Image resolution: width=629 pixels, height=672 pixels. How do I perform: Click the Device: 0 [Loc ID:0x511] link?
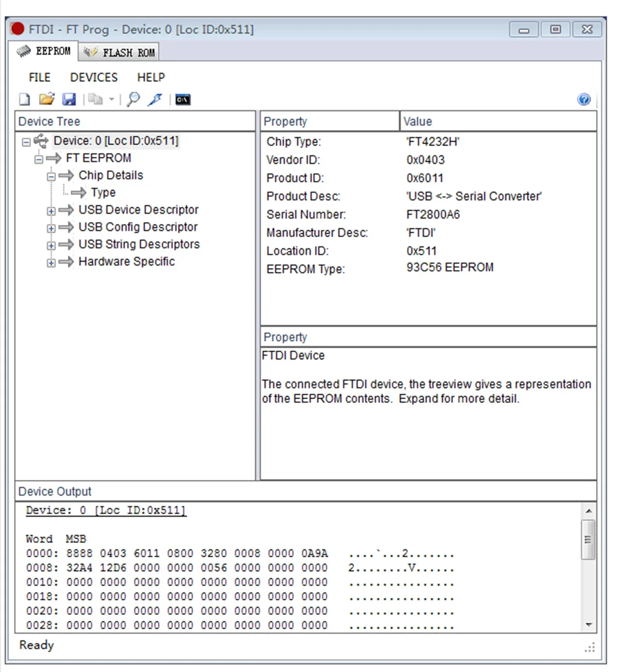[105, 509]
